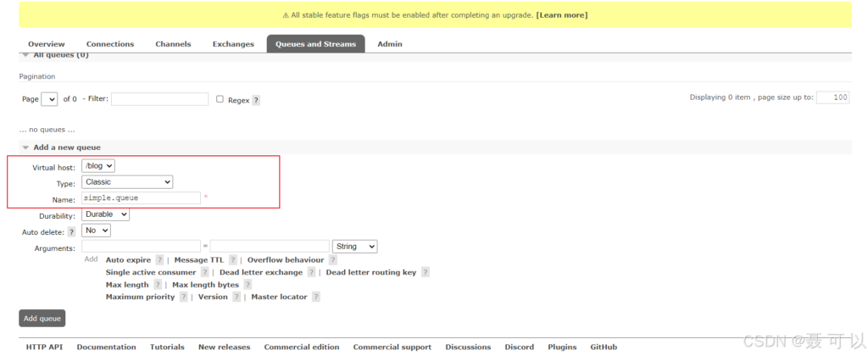Switch to the Exchanges tab

click(233, 44)
